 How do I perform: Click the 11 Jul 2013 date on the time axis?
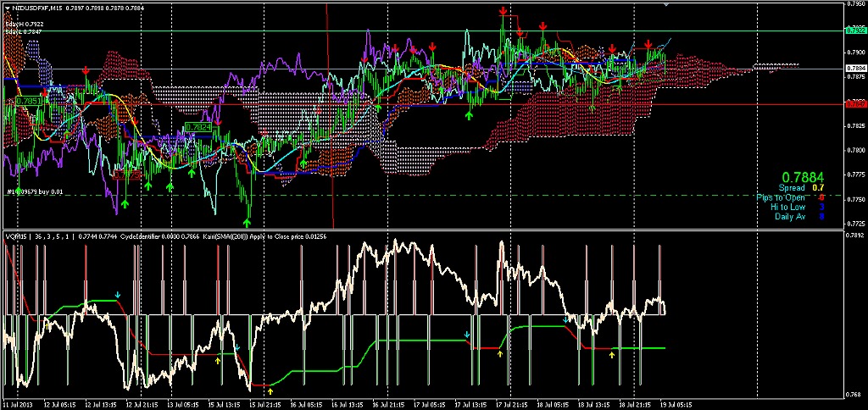point(17,404)
